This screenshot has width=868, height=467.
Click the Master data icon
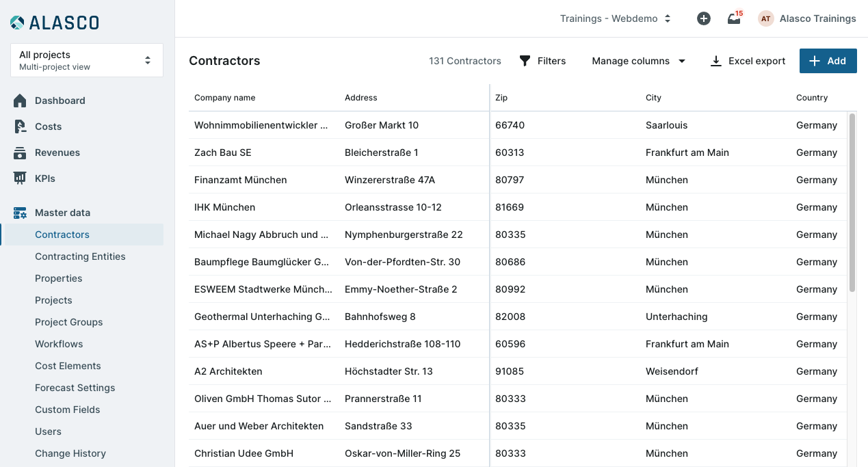pyautogui.click(x=21, y=213)
